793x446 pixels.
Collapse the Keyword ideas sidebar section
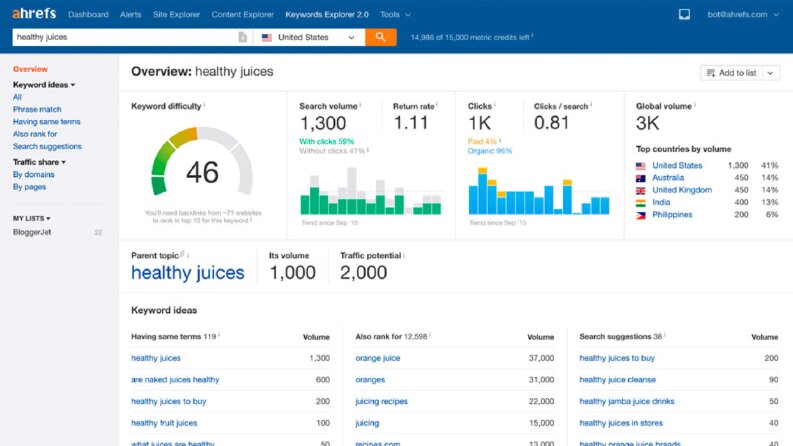pyautogui.click(x=44, y=85)
